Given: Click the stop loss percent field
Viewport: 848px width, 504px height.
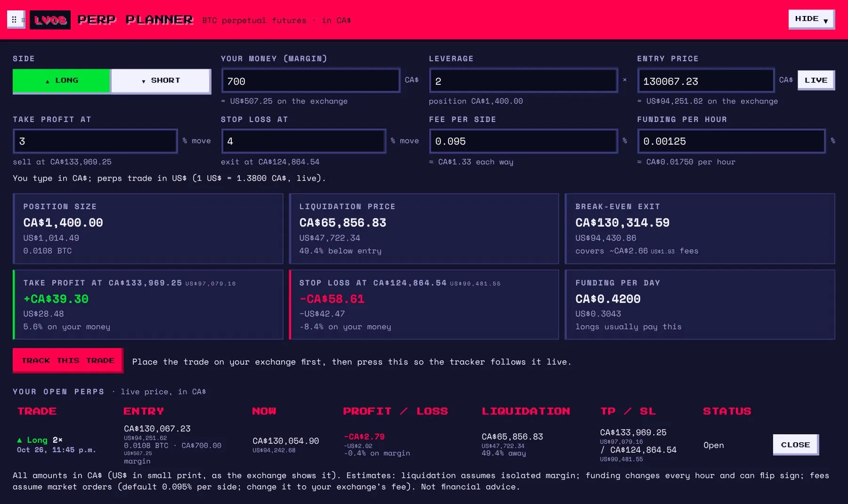Looking at the screenshot, I should (304, 141).
